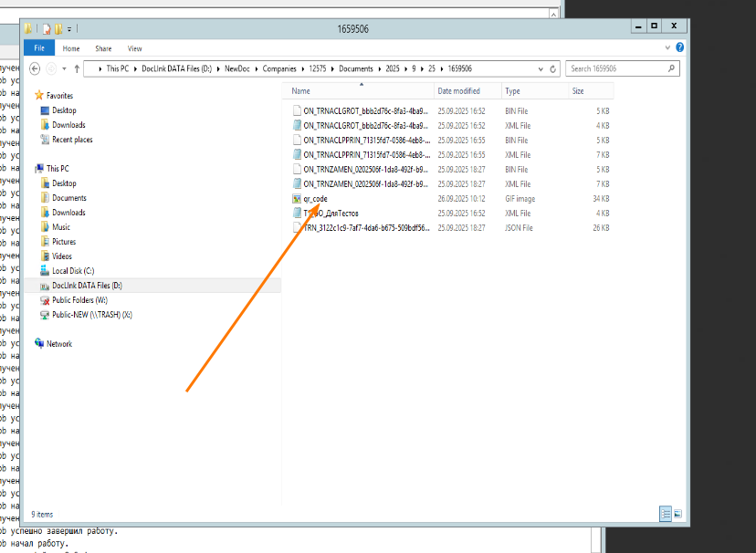This screenshot has height=553, width=756.
Task: Open Desktop under This PC
Action: point(64,183)
